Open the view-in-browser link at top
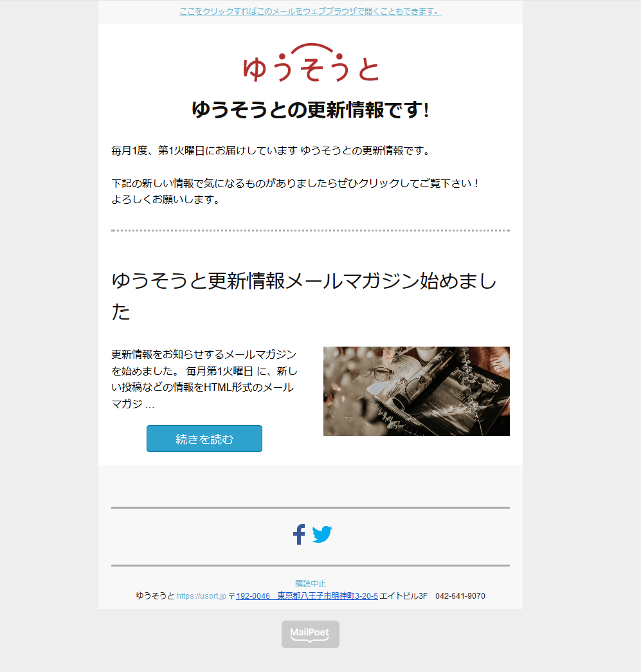641x672 pixels. click(x=311, y=12)
